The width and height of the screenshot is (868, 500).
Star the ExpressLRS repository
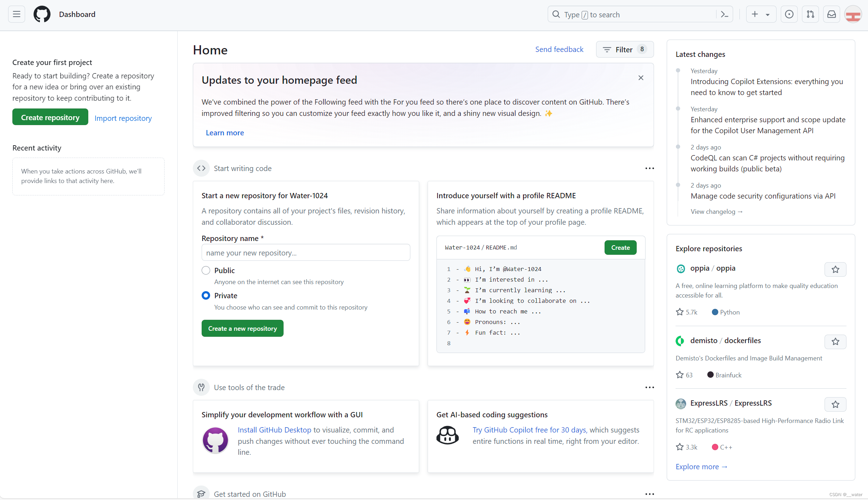point(835,404)
